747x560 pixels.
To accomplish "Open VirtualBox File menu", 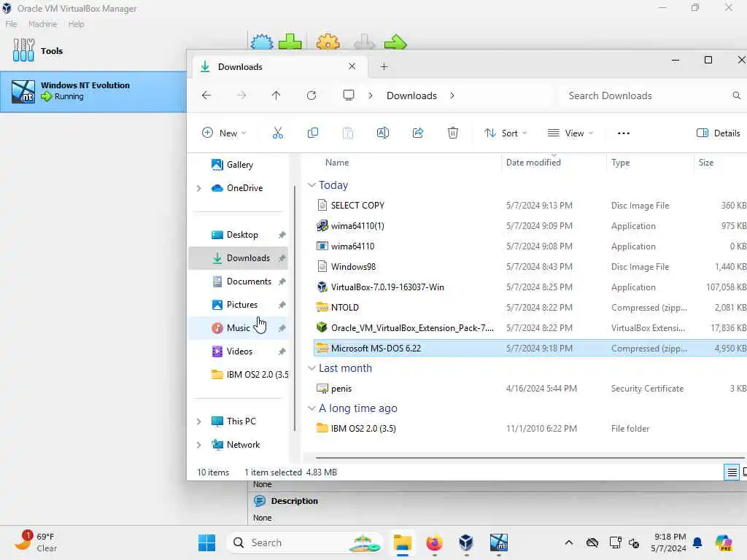I will pyautogui.click(x=12, y=24).
